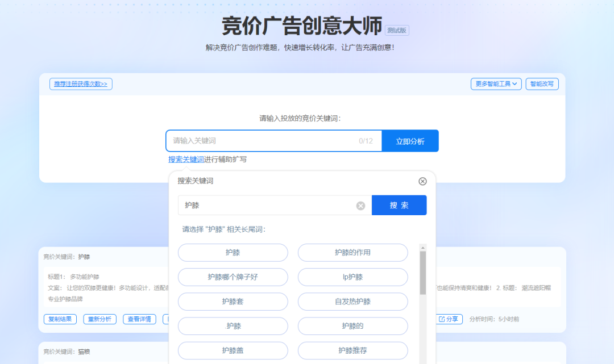Close the 搜索关键词 popup
Viewport: 614px width, 364px height.
[x=422, y=181]
